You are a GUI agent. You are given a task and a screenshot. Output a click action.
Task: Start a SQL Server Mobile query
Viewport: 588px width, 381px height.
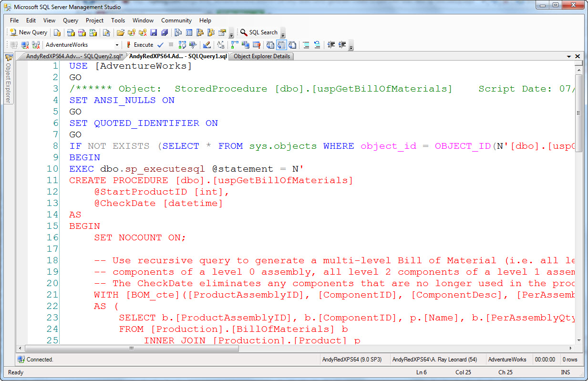106,32
